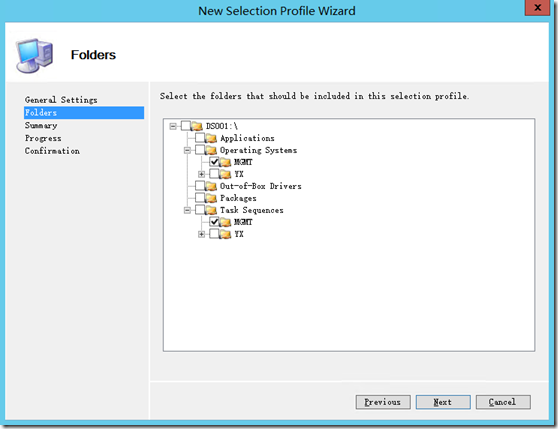The image size is (558, 429).
Task: Check the DS001:\ root checkbox
Action: pos(186,126)
